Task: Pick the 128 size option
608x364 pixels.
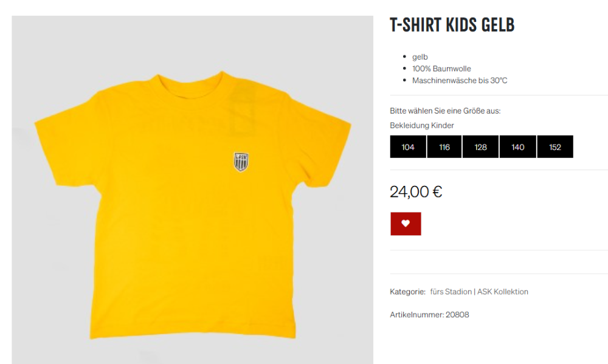Action: coord(480,147)
